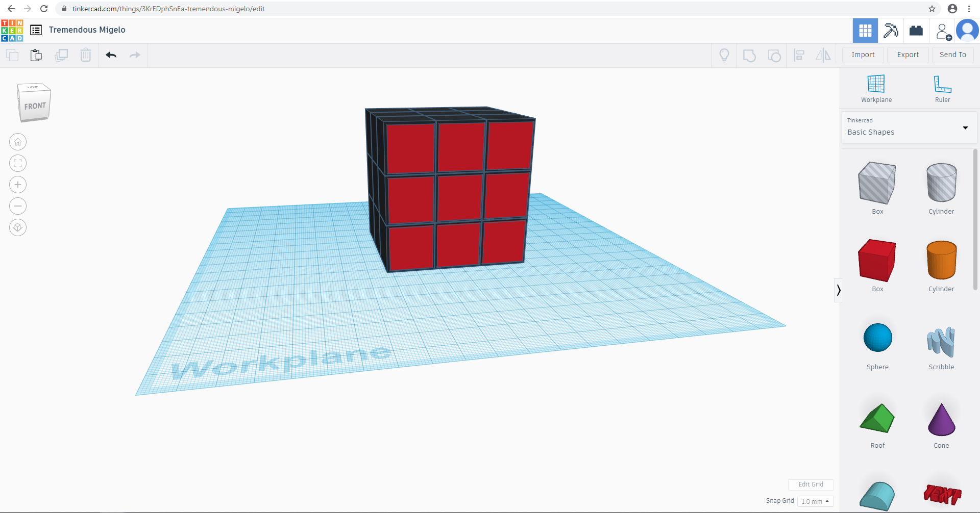The width and height of the screenshot is (980, 513).
Task: Open the designs list icon
Action: pos(36,30)
